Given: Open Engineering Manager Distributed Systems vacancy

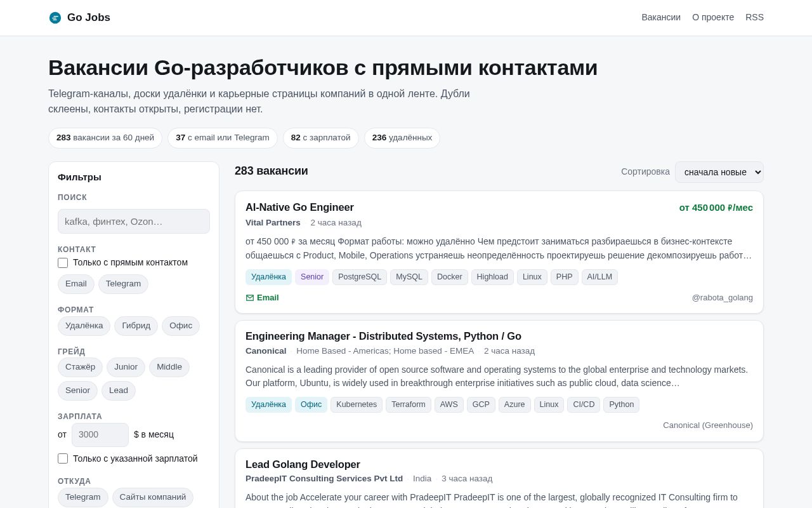Looking at the screenshot, I should tap(383, 337).
